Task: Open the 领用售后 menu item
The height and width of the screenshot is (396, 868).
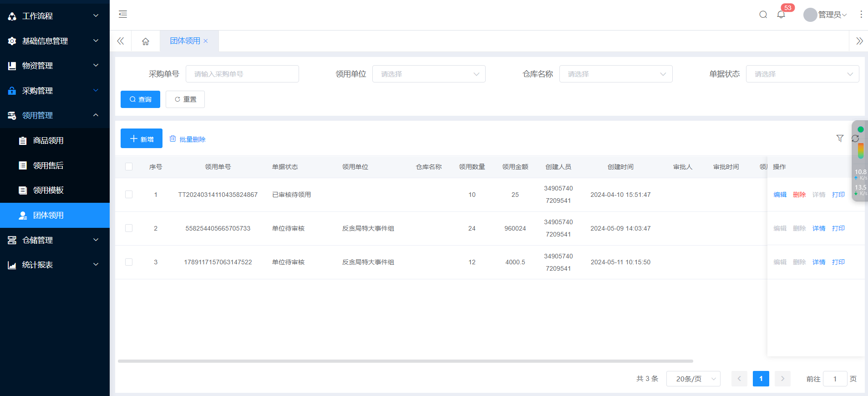Action: coord(55,165)
